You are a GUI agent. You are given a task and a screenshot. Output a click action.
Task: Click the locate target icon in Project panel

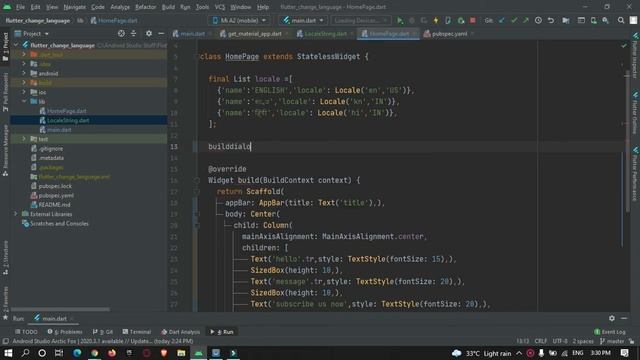click(x=121, y=33)
